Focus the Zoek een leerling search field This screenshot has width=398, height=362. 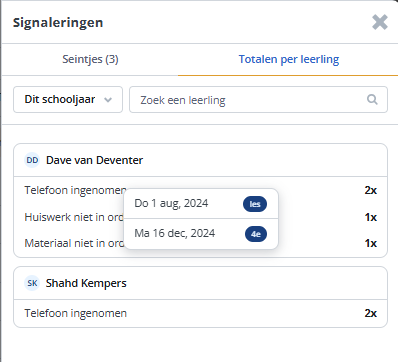point(258,99)
